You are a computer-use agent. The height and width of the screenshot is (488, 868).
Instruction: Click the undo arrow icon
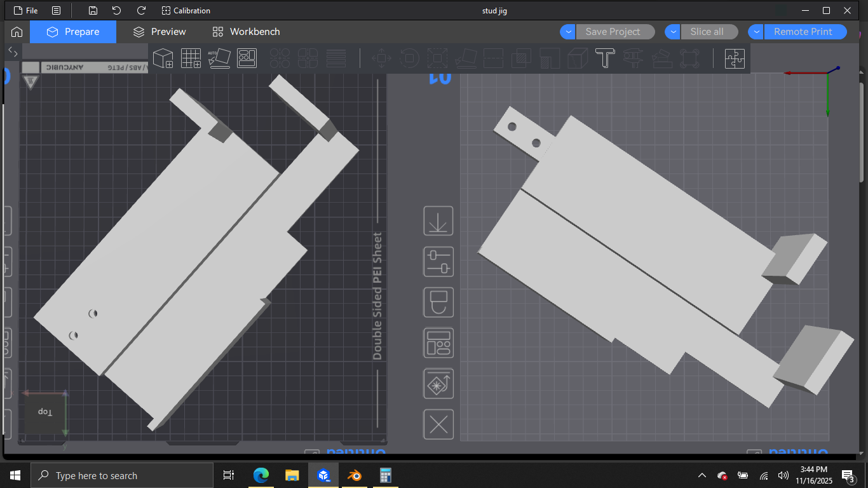[116, 11]
